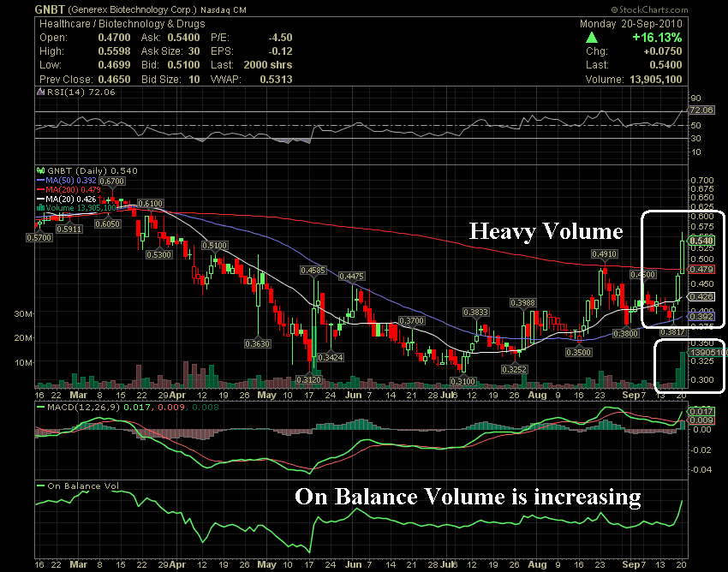This screenshot has height=572, width=728.
Task: Click the 0.5911 price label
Action: point(69,229)
